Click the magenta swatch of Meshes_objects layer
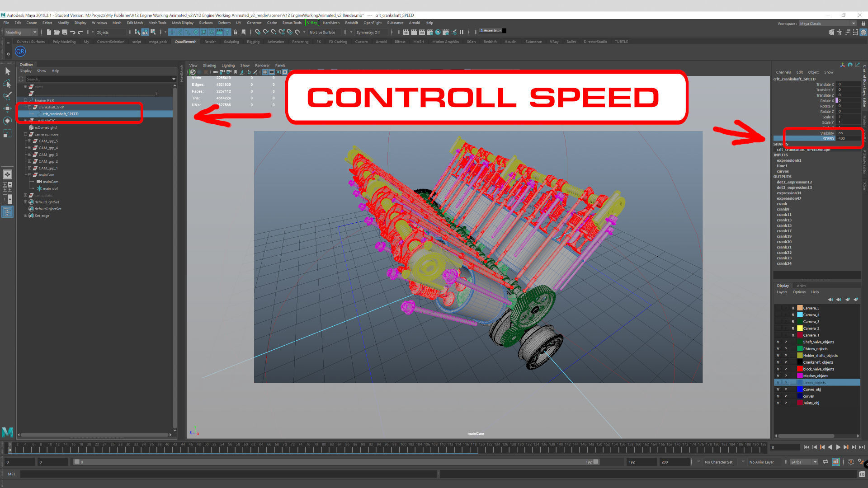Image resolution: width=868 pixels, height=488 pixels. tap(800, 376)
